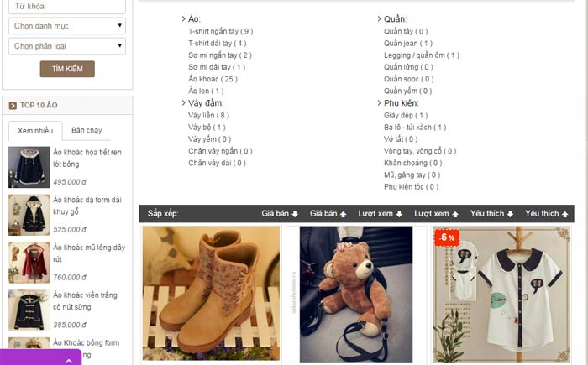
Task: Open Áo khoác dạ form dài khuy gỗ link
Action: pyautogui.click(x=87, y=206)
